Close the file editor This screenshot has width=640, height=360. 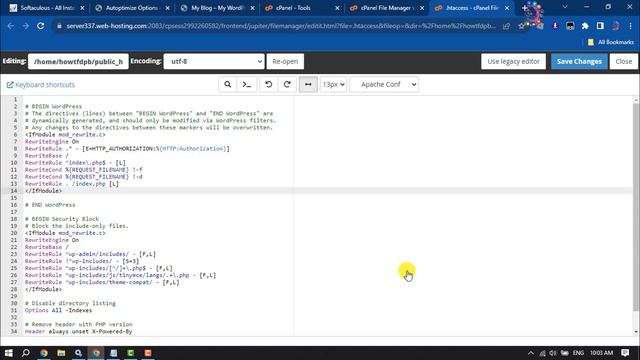(x=624, y=61)
